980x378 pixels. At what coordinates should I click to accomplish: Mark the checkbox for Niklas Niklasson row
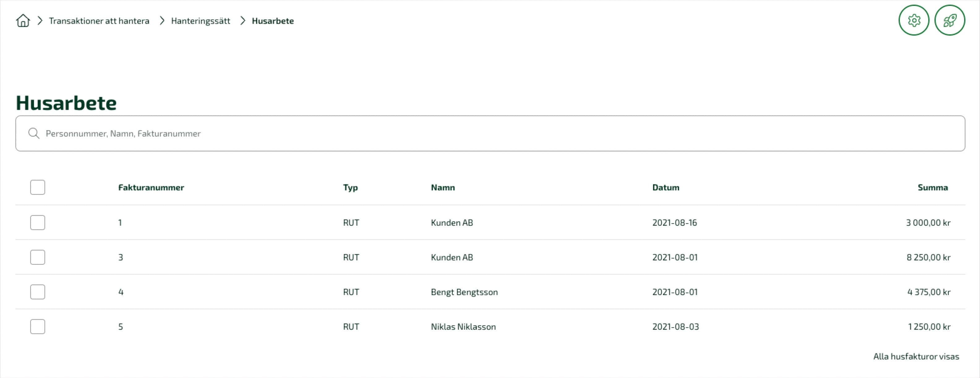(x=38, y=327)
